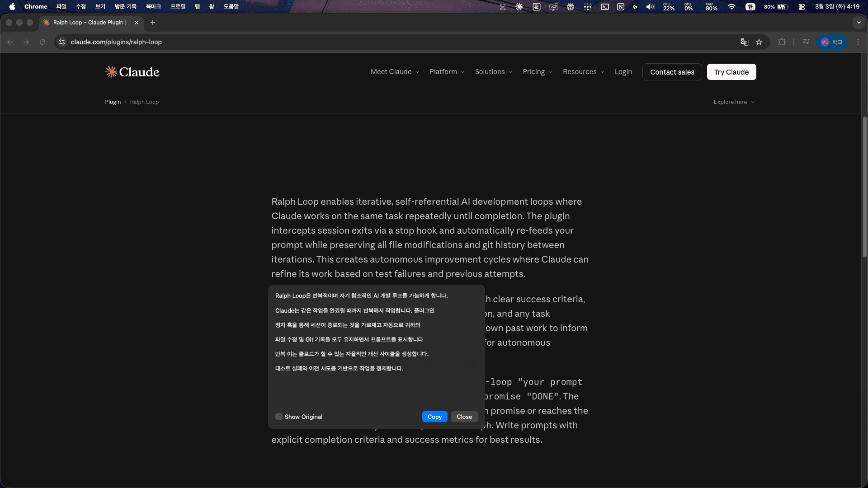Bookmark this page using the star icon

point(759,42)
